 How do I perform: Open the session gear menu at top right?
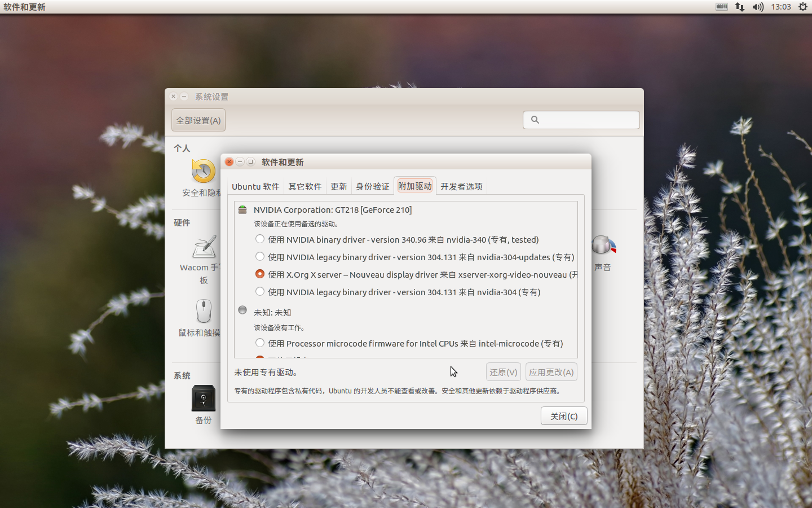(803, 7)
